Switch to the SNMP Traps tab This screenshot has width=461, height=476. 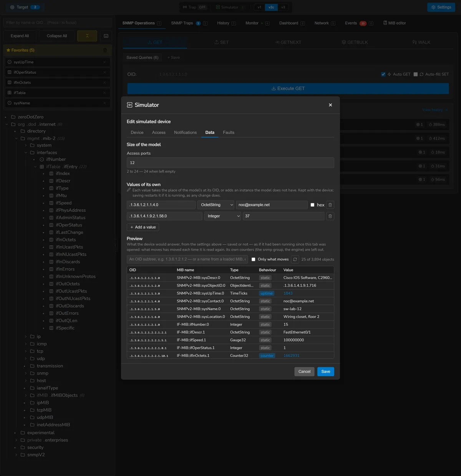[x=189, y=23]
